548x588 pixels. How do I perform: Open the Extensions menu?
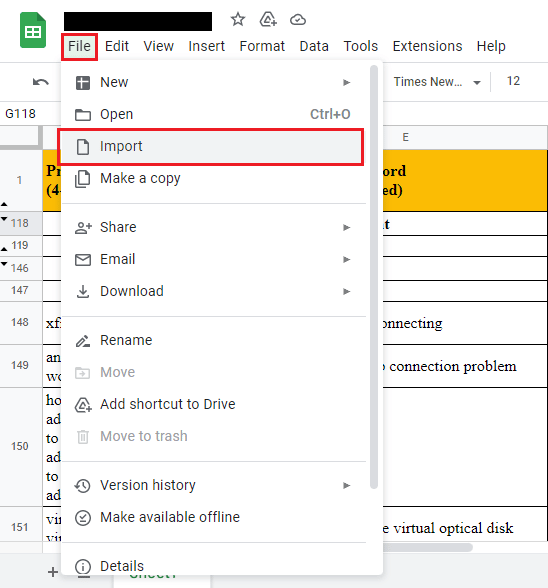[427, 46]
